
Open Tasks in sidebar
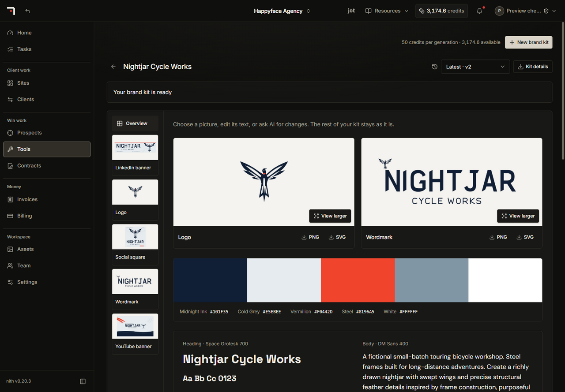coord(47,49)
